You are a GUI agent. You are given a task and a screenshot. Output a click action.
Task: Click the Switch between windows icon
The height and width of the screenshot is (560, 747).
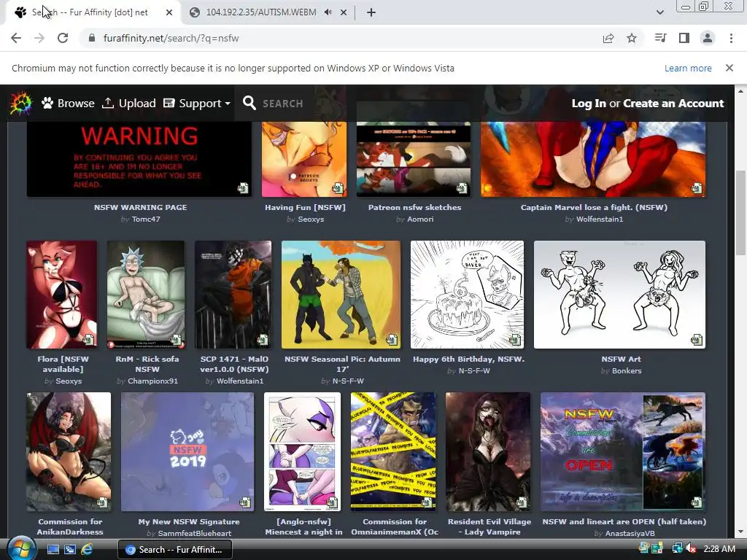coord(70,550)
